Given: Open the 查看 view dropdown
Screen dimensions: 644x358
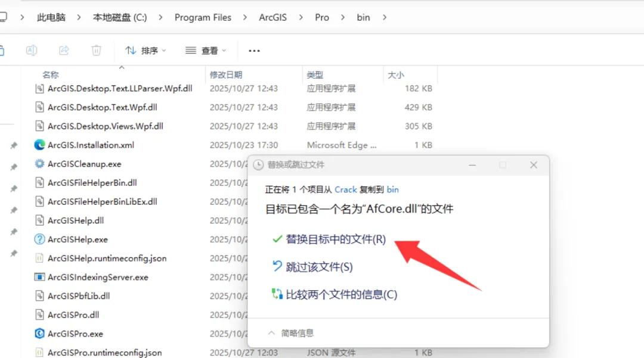Looking at the screenshot, I should (x=206, y=51).
